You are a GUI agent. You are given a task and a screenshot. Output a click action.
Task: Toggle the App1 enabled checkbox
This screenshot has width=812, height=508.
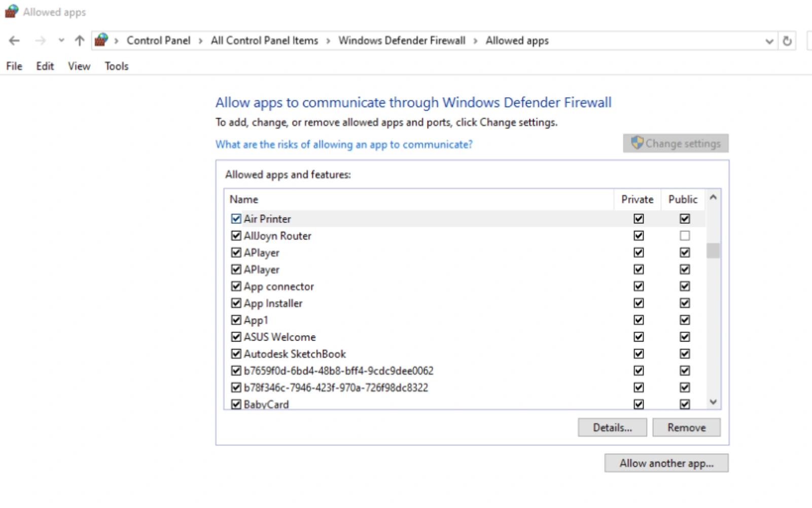pos(236,320)
